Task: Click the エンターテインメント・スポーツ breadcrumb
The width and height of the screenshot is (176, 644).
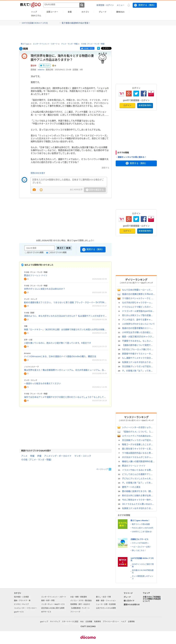Action: [45, 44]
